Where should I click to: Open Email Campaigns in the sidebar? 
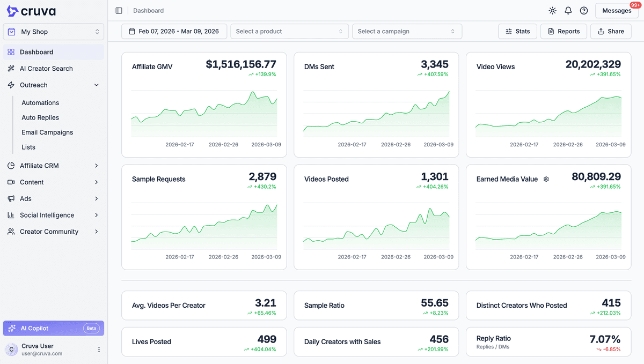pos(47,132)
